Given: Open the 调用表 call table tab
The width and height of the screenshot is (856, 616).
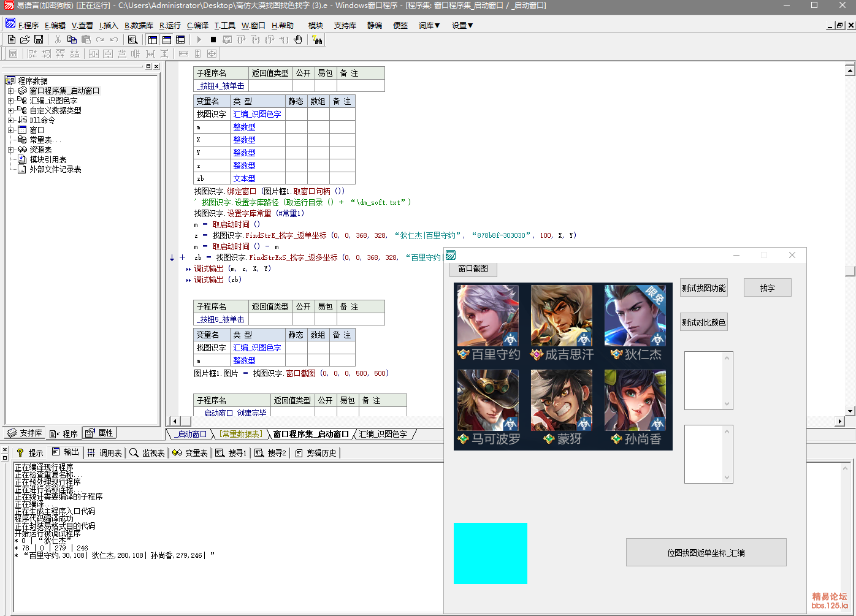Looking at the screenshot, I should tap(105, 452).
